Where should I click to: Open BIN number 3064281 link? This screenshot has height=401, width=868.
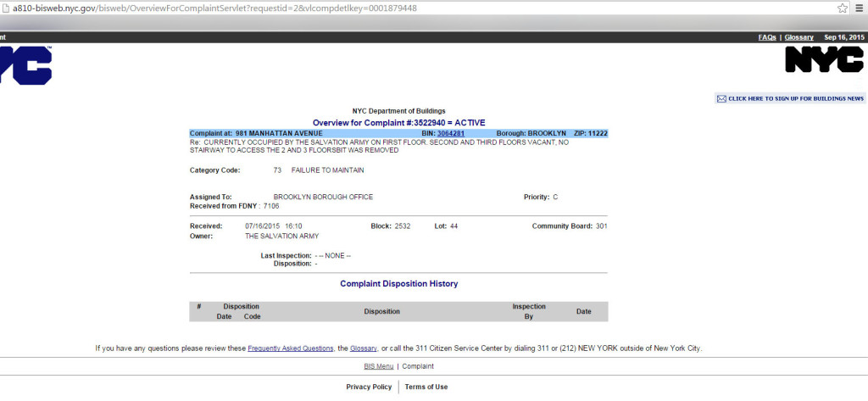451,133
